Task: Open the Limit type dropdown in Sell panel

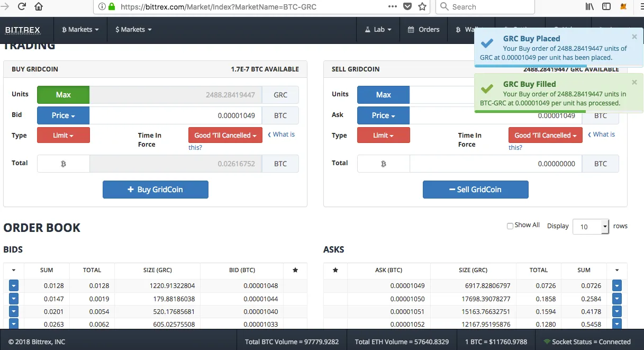Action: pos(384,135)
